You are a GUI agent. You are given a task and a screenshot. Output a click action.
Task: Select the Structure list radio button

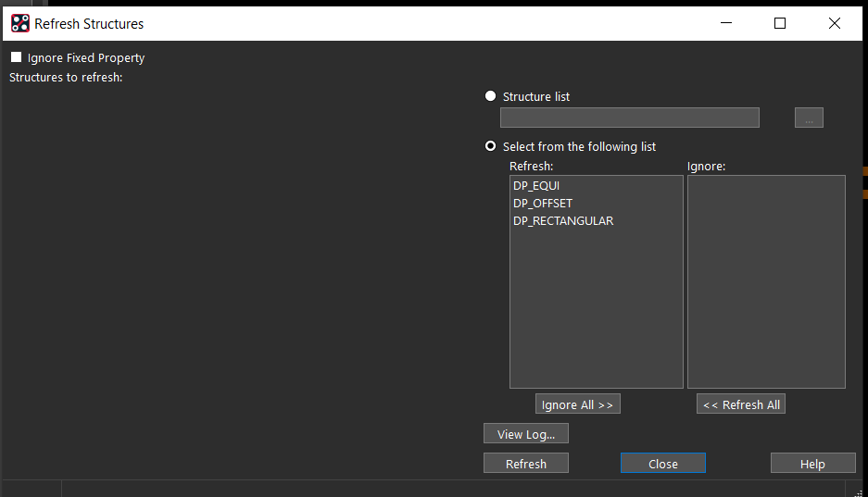click(x=491, y=96)
